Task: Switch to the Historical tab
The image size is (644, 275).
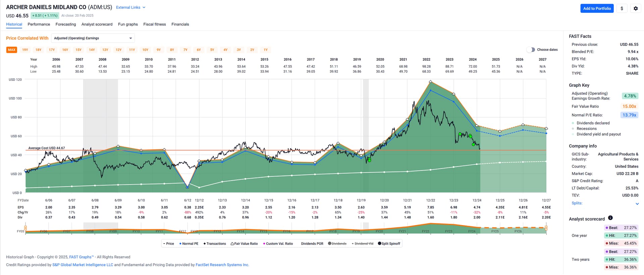Action: coord(14,24)
